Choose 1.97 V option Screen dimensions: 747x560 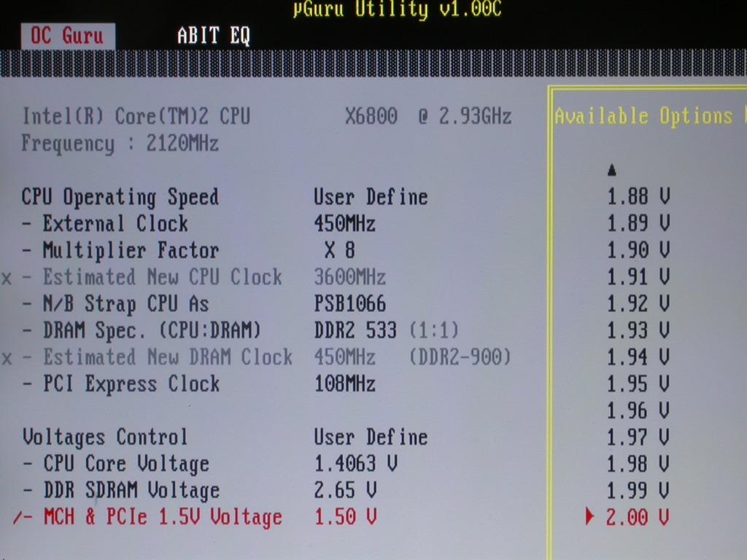638,437
